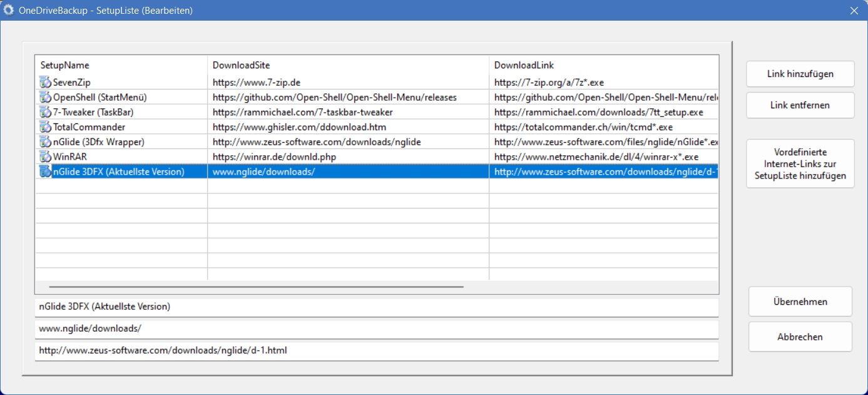868x395 pixels.
Task: Click the 7-zip.org/a/7z*.exe link cell
Action: (x=604, y=82)
